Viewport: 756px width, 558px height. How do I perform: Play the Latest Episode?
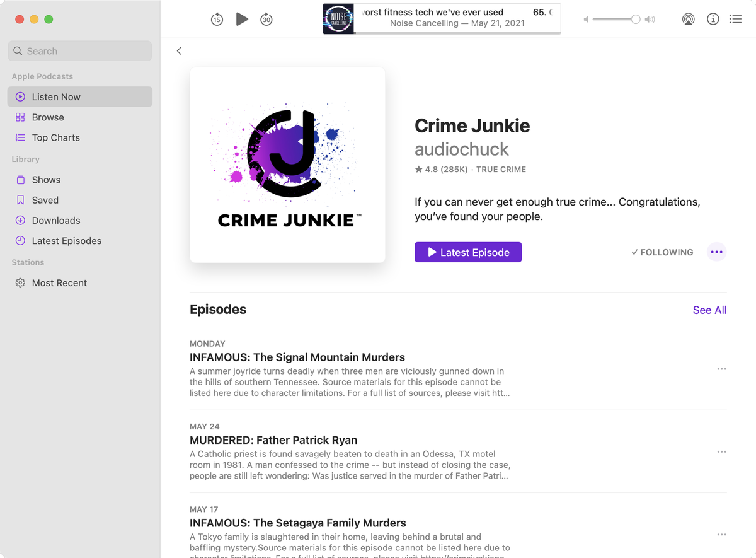pos(467,252)
